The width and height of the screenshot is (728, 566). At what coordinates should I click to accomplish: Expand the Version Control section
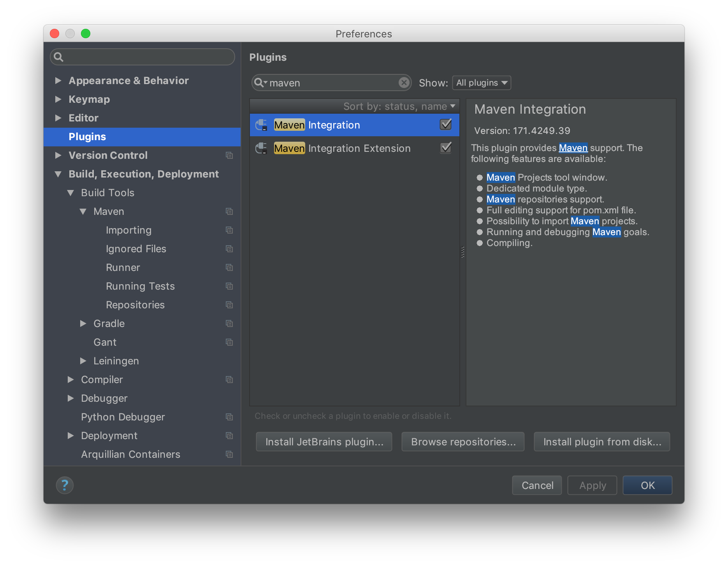point(58,155)
